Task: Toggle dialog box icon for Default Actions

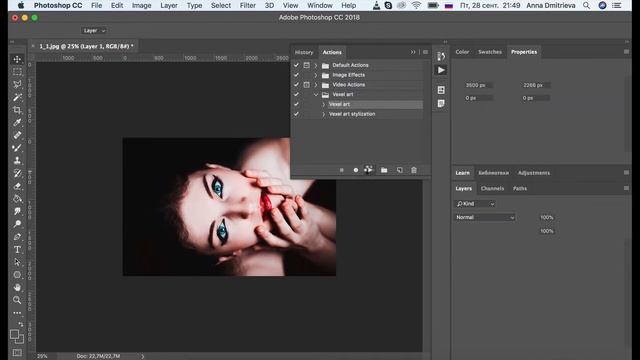Action: point(307,65)
